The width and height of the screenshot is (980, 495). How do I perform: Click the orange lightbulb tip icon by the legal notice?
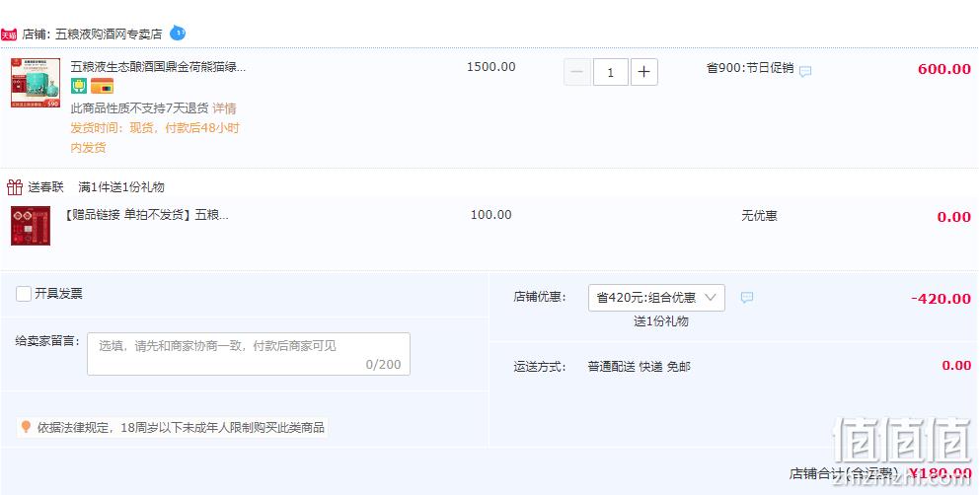click(26, 428)
